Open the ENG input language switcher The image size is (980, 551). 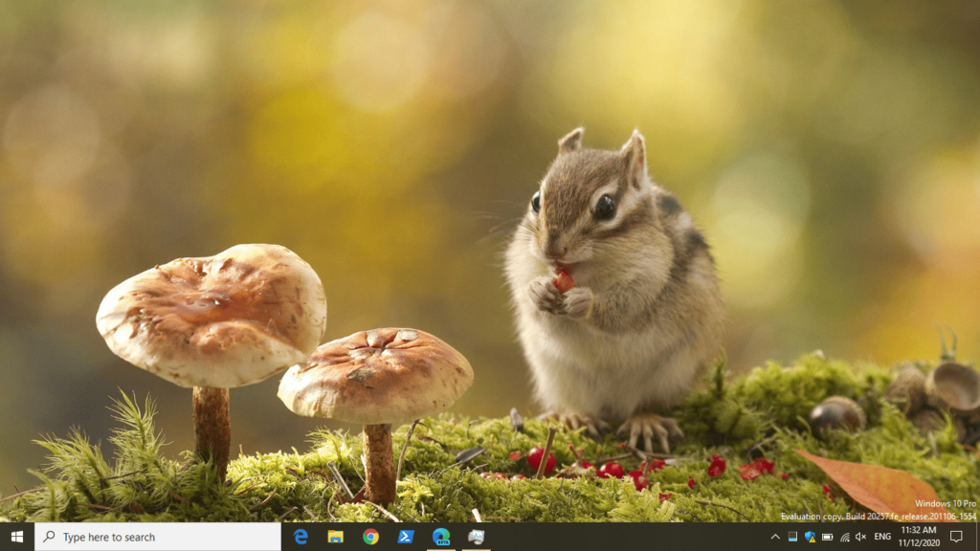(882, 537)
